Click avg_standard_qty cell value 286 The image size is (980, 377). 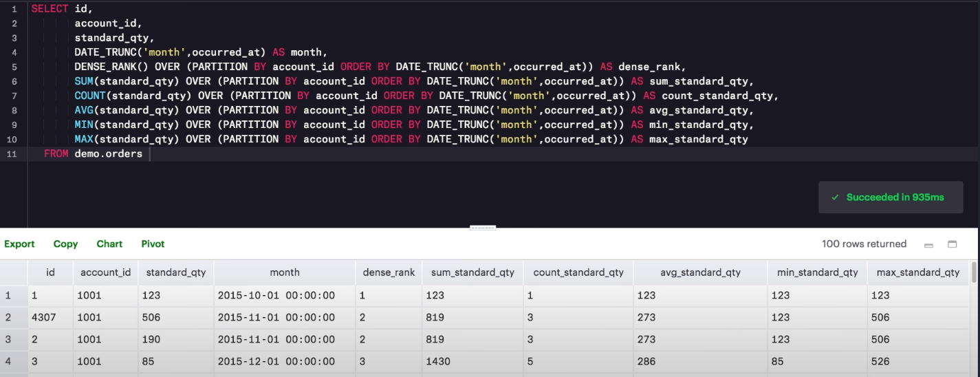[x=700, y=361]
